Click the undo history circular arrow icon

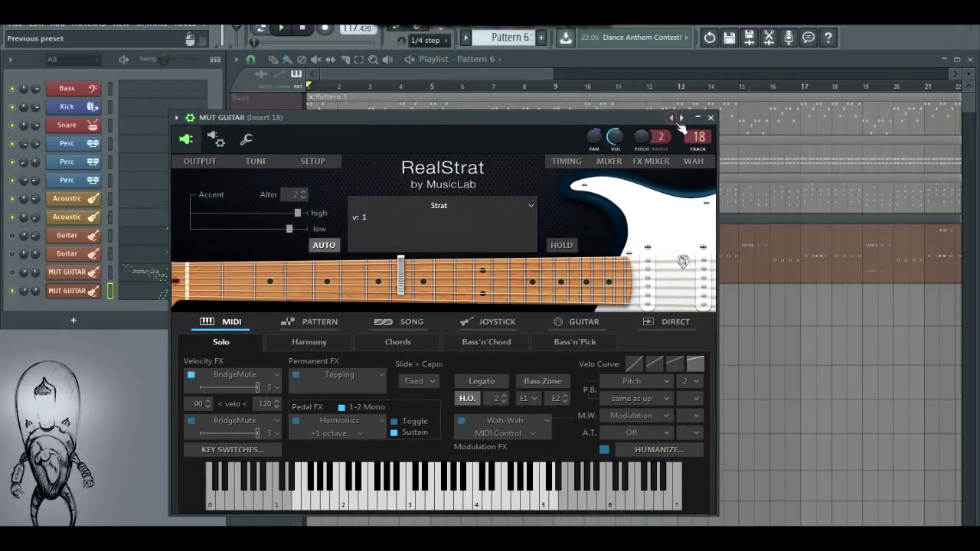710,37
